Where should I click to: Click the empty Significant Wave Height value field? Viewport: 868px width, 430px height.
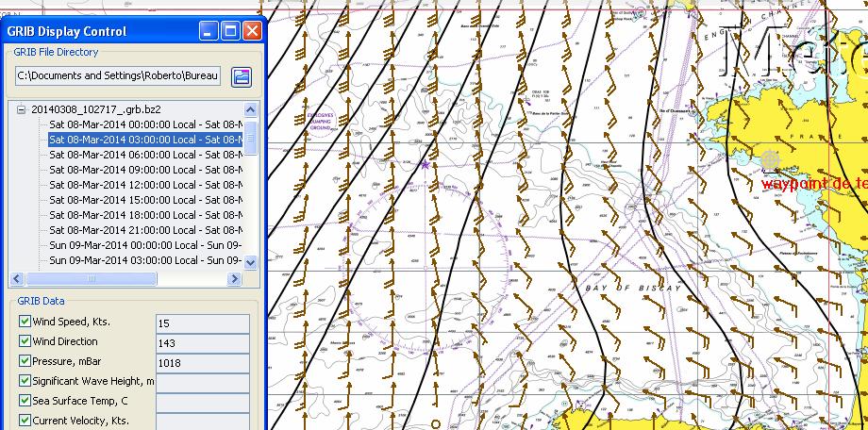click(x=203, y=383)
